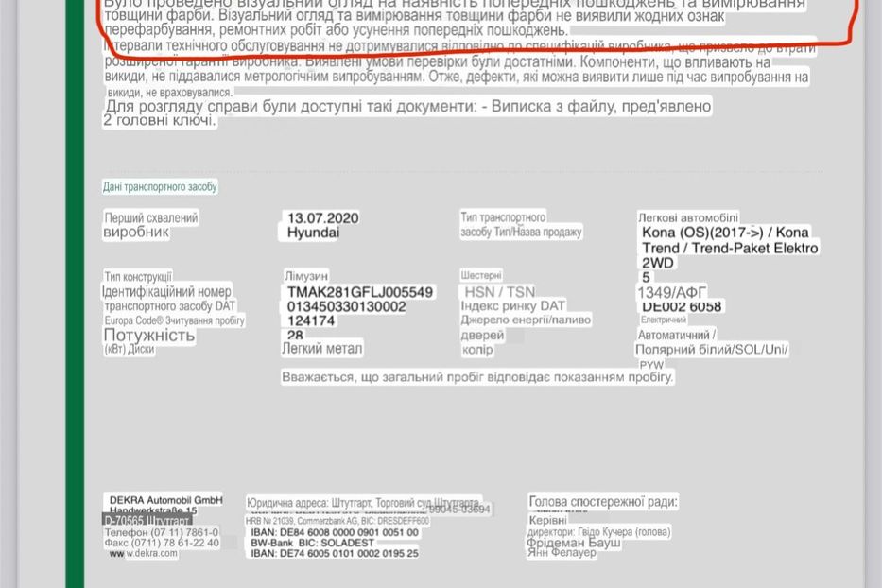Click the '2 головні ключі.' line

click(159, 120)
